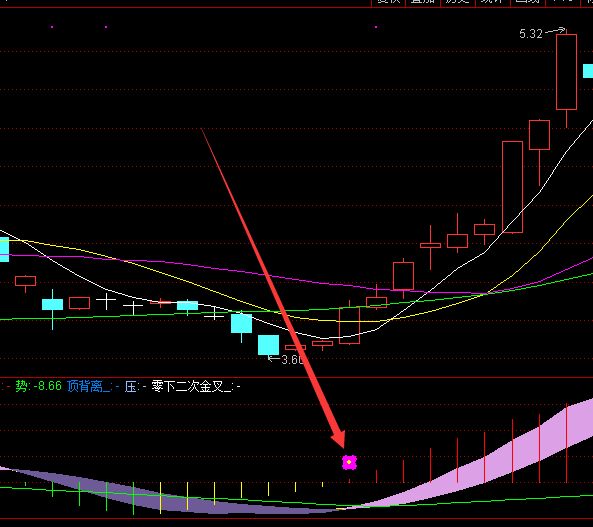Click the leftmost magenta dot at the top

pos(52,27)
